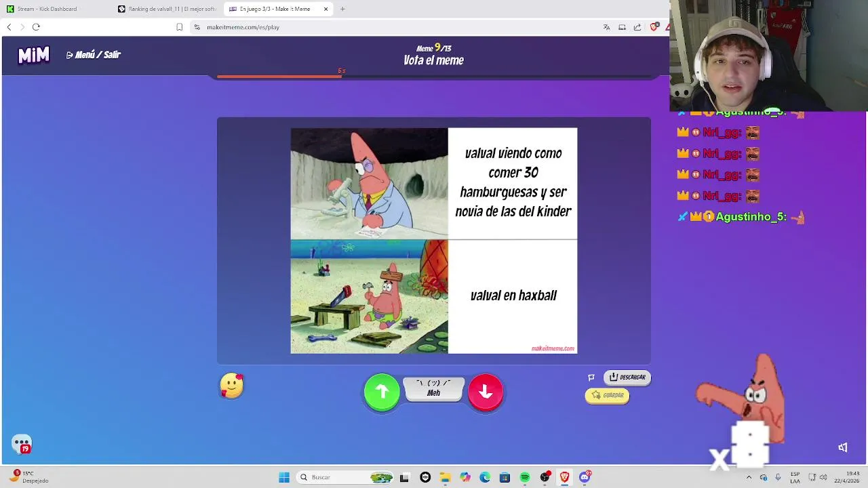The width and height of the screenshot is (868, 488).
Task: Open Task View on the taskbar
Action: [404, 477]
